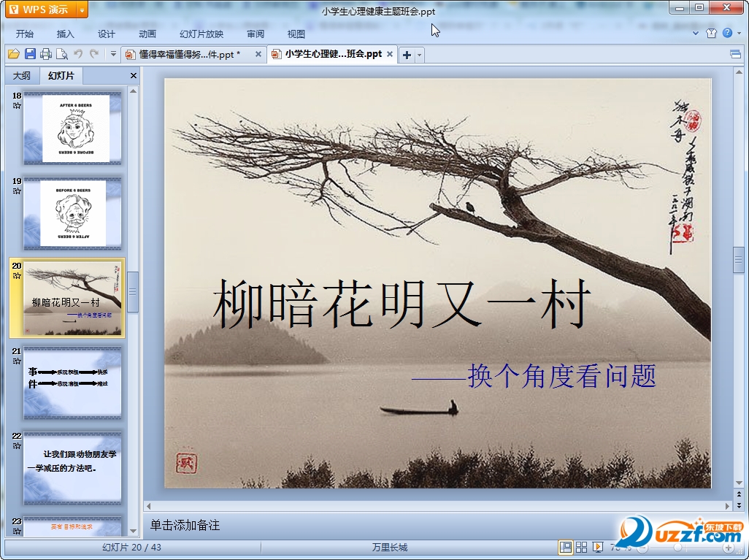
Task: Click the Redo arrow icon
Action: point(94,54)
